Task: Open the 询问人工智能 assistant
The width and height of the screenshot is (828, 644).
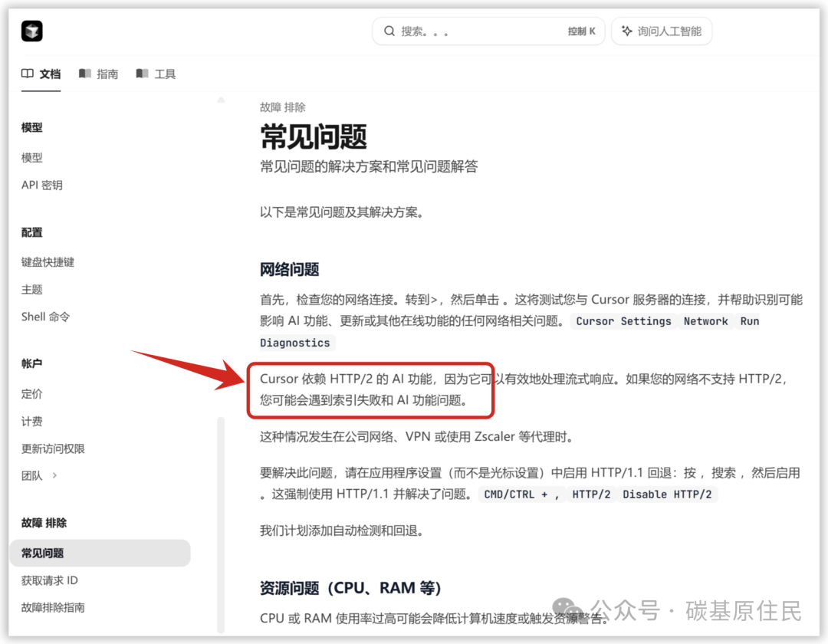Action: pos(662,31)
